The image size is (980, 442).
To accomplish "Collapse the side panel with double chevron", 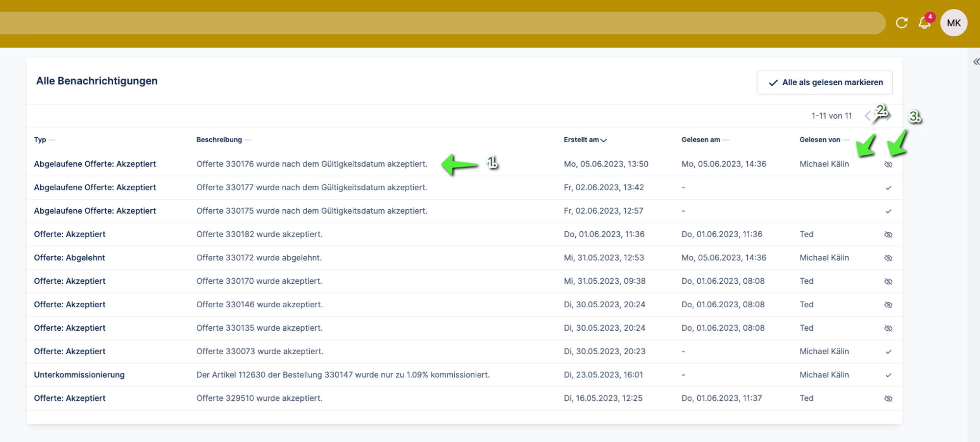I will pyautogui.click(x=976, y=62).
